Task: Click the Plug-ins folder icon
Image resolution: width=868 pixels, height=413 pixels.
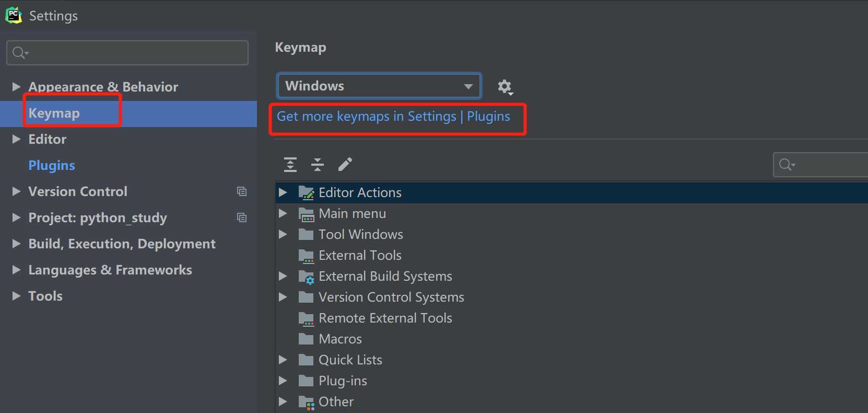Action: [x=306, y=381]
